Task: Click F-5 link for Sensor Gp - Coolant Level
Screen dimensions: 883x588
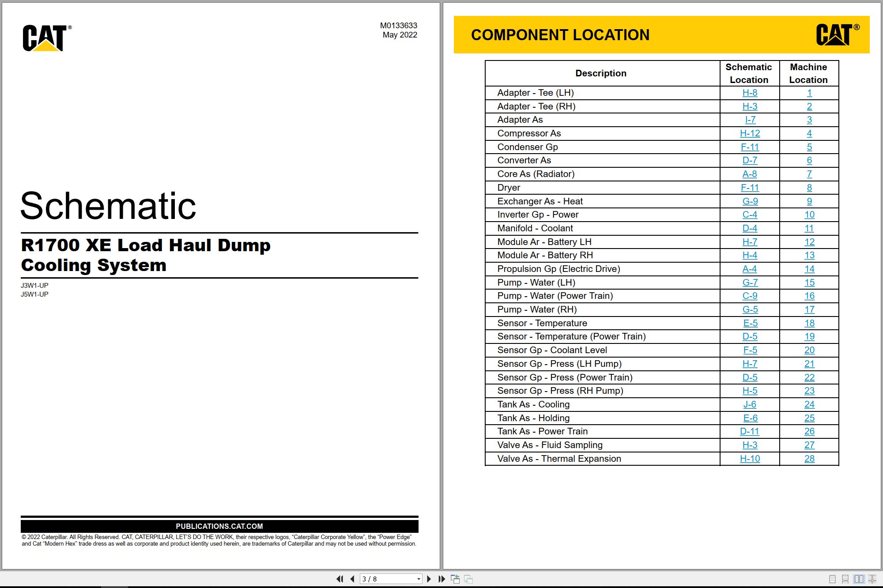Action: coord(750,350)
